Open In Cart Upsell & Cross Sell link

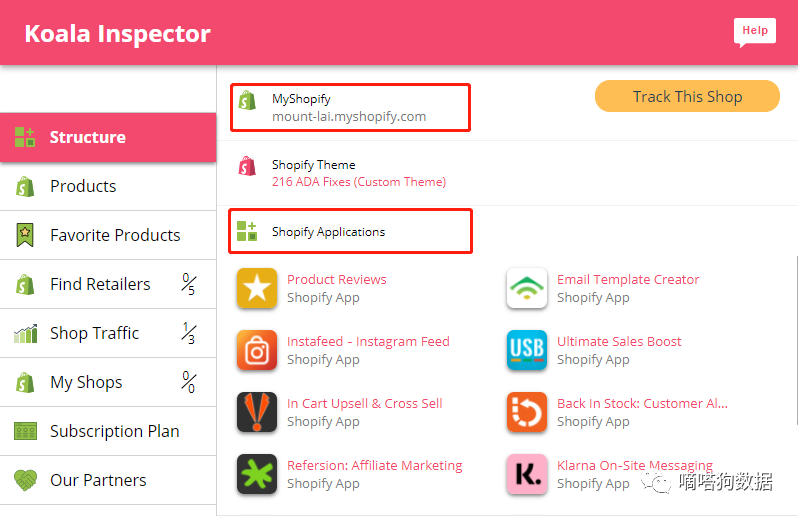(x=364, y=404)
